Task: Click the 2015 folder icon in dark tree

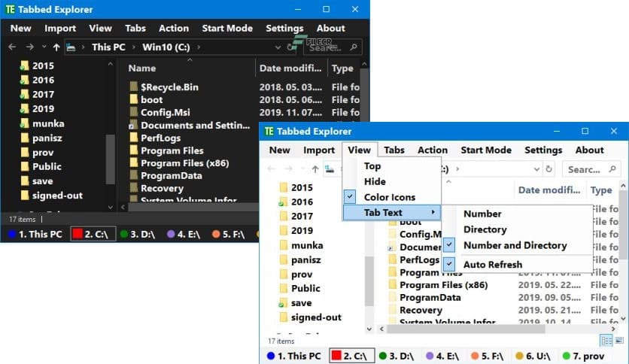Action: 25,65
